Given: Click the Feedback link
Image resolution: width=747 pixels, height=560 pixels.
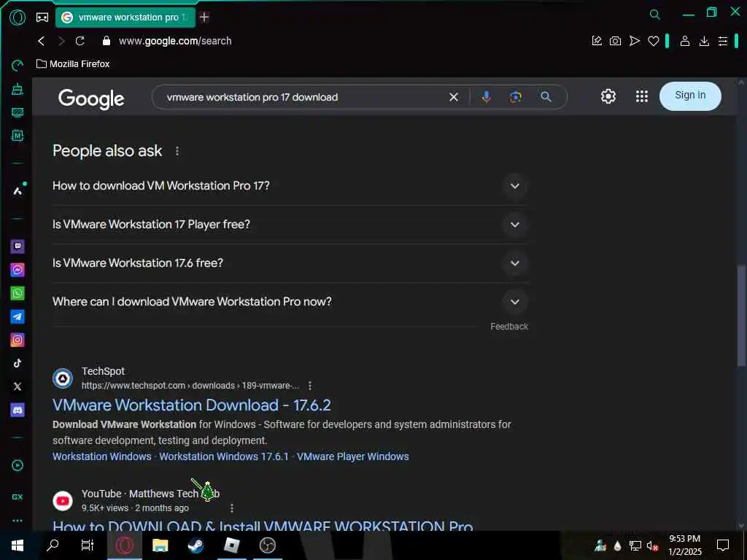Looking at the screenshot, I should 509,327.
